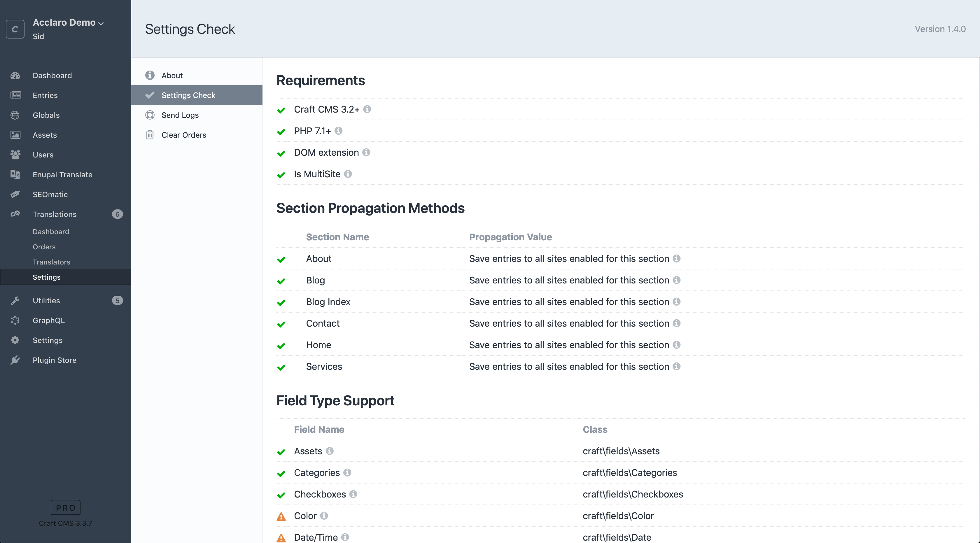Click info icon next to Craft CMS 3.2+

click(367, 110)
